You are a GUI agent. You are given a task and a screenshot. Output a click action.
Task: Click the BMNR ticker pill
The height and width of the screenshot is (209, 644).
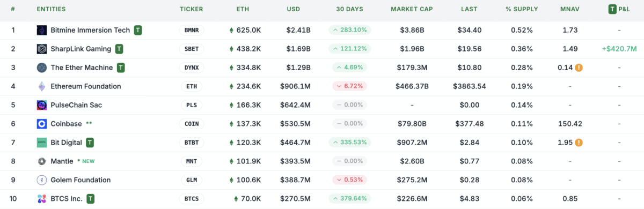tap(192, 30)
